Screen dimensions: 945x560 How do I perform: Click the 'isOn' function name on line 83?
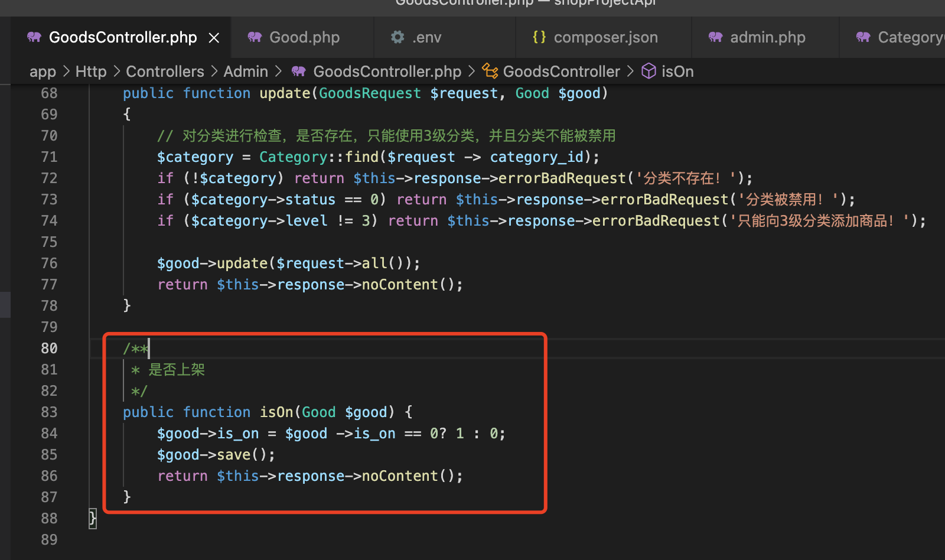tap(276, 412)
